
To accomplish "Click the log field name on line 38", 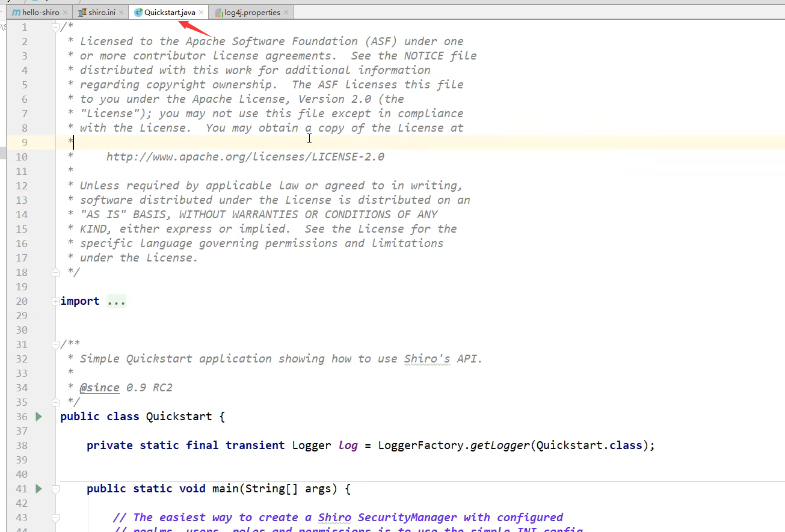I will click(x=348, y=445).
